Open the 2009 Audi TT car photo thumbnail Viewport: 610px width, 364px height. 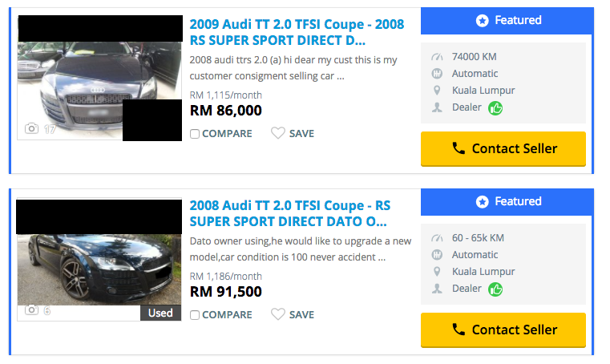88,88
